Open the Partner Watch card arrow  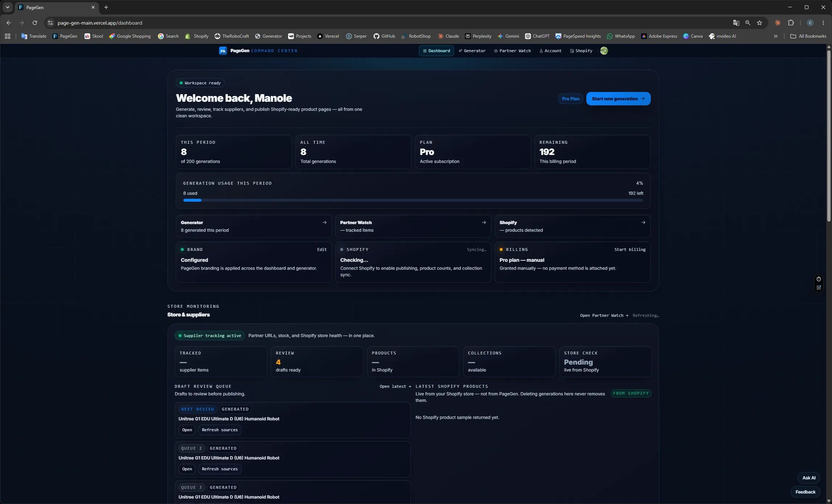[484, 223]
